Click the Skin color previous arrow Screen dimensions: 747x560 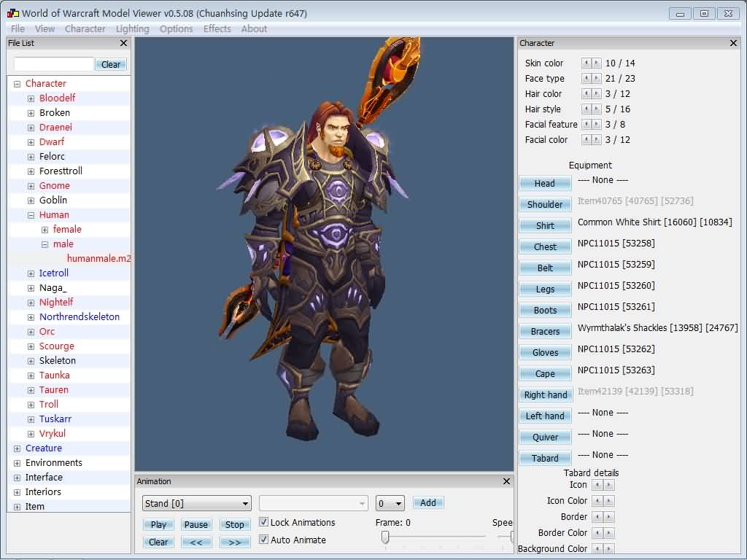(x=587, y=63)
